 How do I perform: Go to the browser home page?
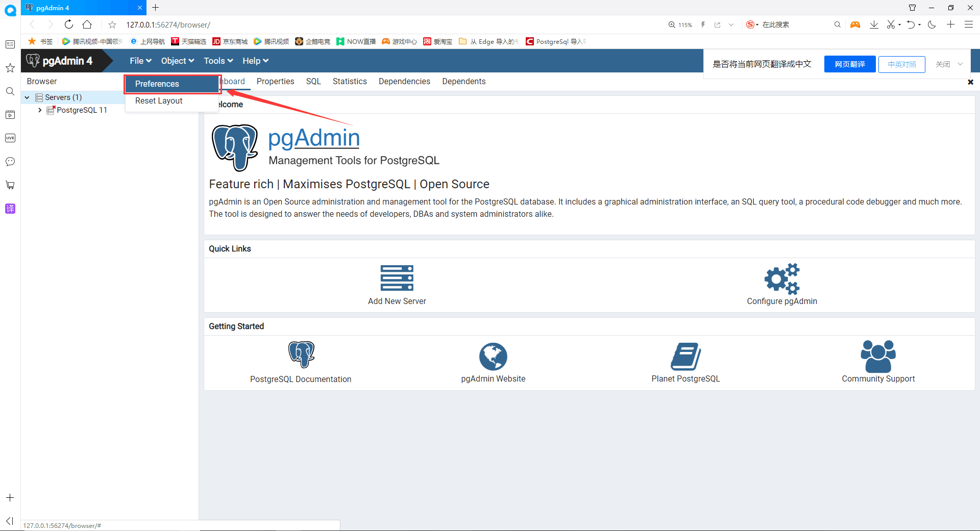87,24
